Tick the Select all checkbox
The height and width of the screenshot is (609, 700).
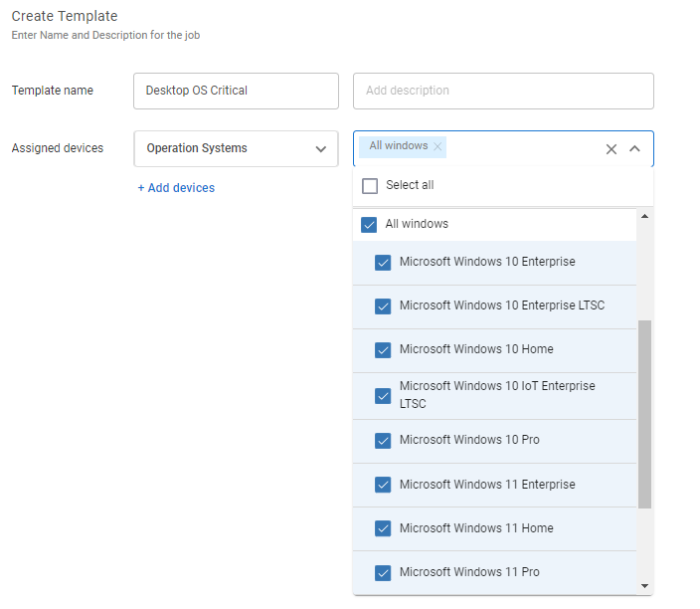[x=370, y=186]
